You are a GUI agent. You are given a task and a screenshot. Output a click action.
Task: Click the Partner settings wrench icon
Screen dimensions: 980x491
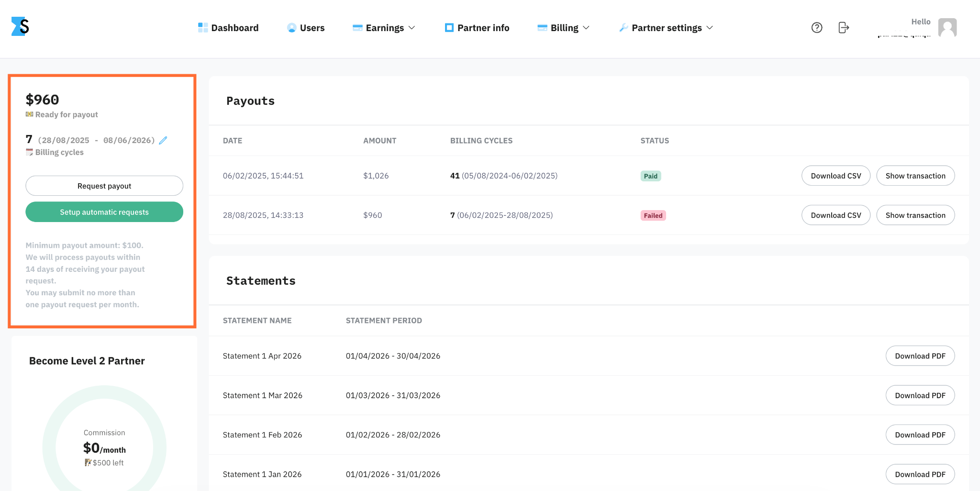(624, 28)
